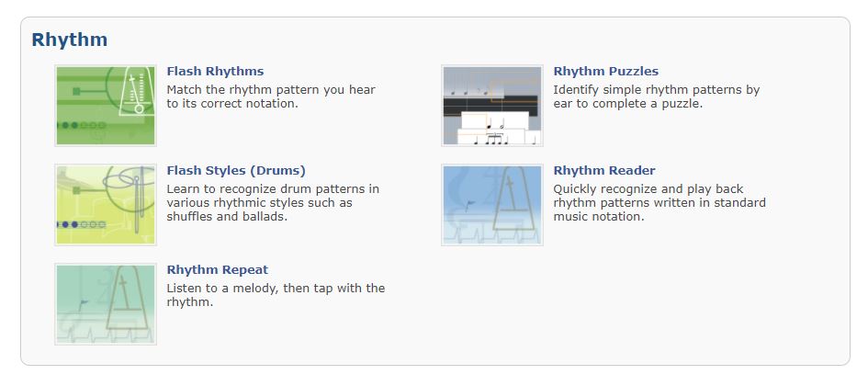Select the Rhythm Repeat thumbnail icon
The height and width of the screenshot is (386, 868).
(105, 304)
